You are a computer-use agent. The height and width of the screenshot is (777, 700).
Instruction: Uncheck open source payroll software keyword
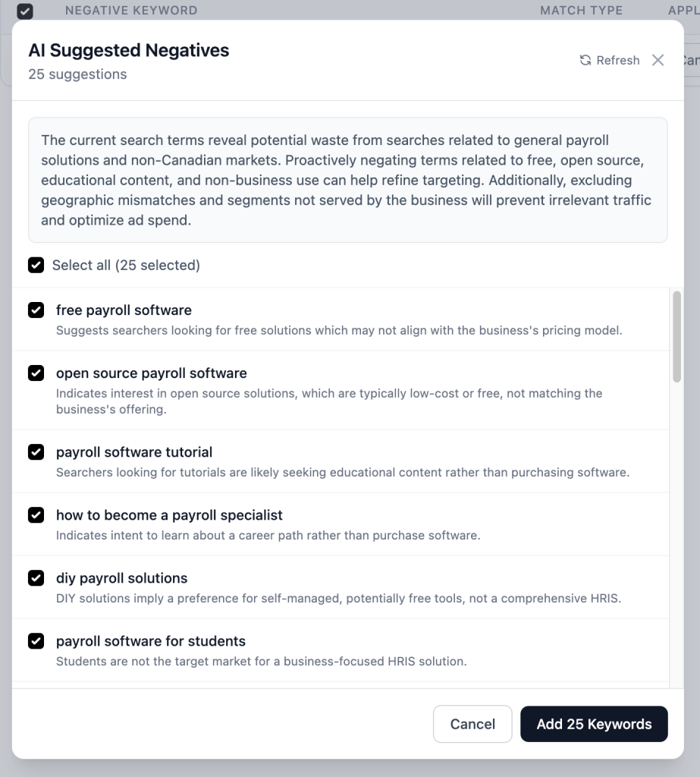pos(36,373)
